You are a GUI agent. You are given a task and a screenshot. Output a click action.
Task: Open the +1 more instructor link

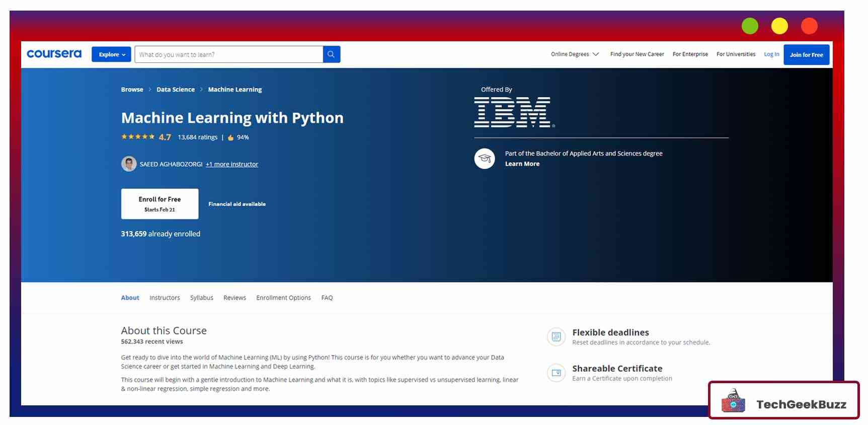(232, 164)
